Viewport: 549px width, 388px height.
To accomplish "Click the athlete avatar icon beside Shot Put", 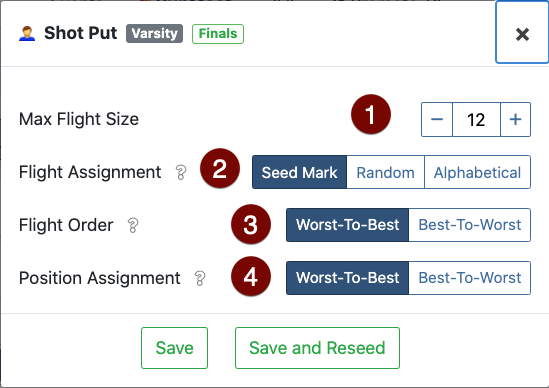I will (x=27, y=34).
